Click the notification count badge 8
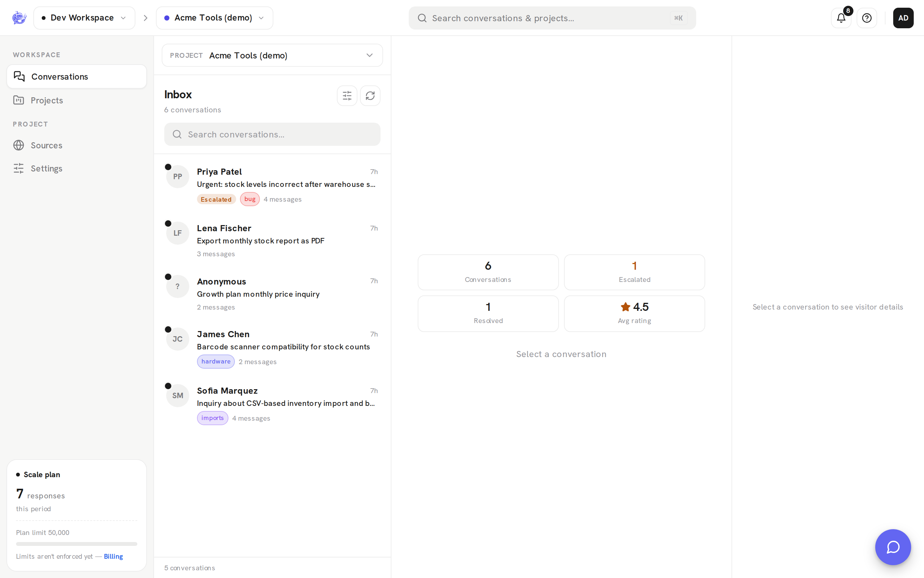This screenshot has width=924, height=578. click(x=848, y=11)
